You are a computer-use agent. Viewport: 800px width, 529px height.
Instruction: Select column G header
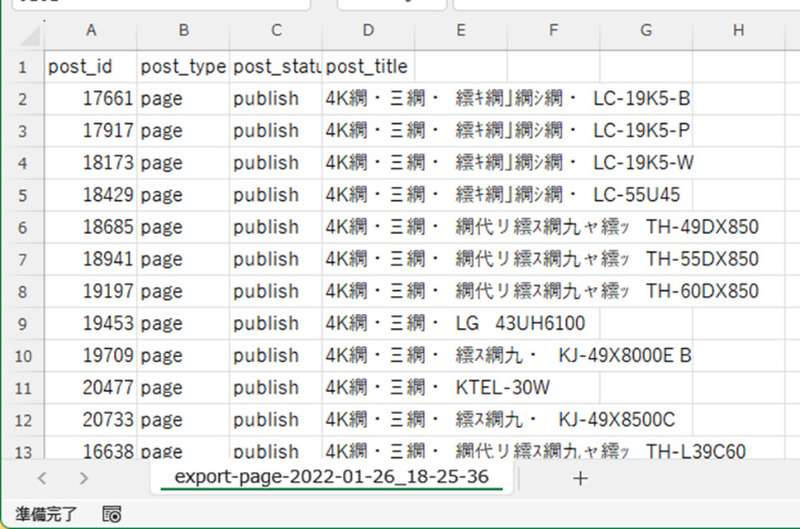(x=646, y=31)
